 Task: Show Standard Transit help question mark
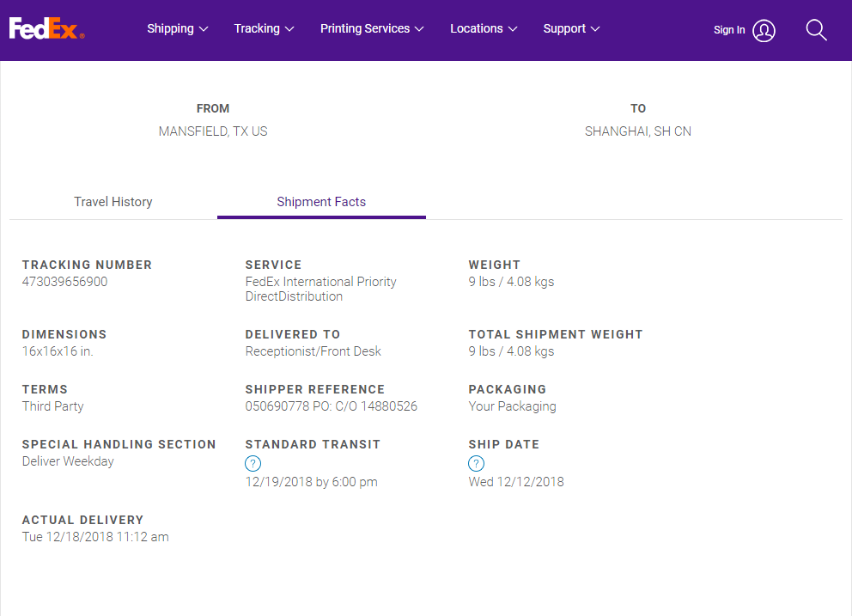click(x=253, y=464)
